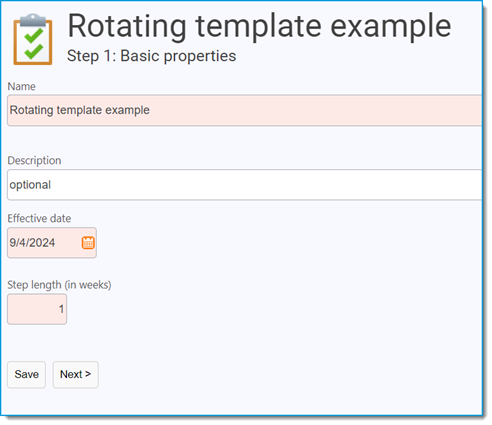
Task: Click the clipboard checklist template icon
Action: tap(33, 39)
